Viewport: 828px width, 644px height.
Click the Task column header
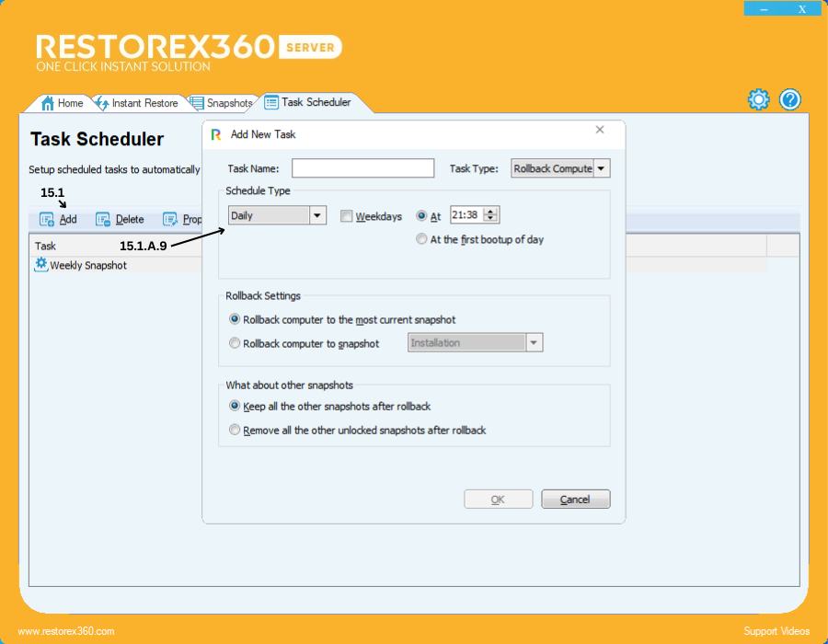pyautogui.click(x=45, y=246)
